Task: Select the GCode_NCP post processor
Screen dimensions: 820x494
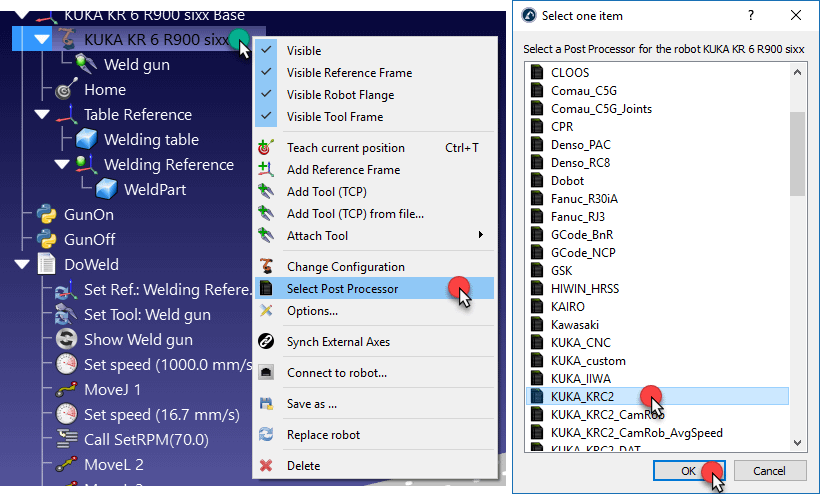Action: (583, 252)
